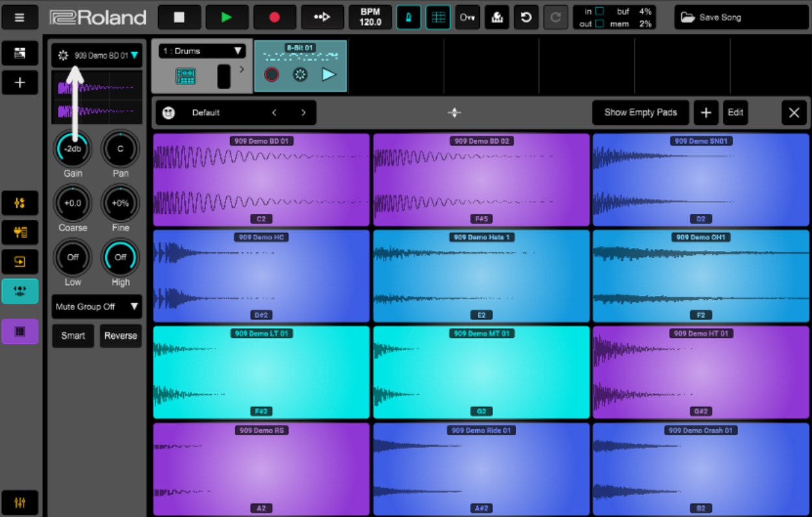This screenshot has width=812, height=517.
Task: Expand the Drums track with chevron
Action: 241,69
